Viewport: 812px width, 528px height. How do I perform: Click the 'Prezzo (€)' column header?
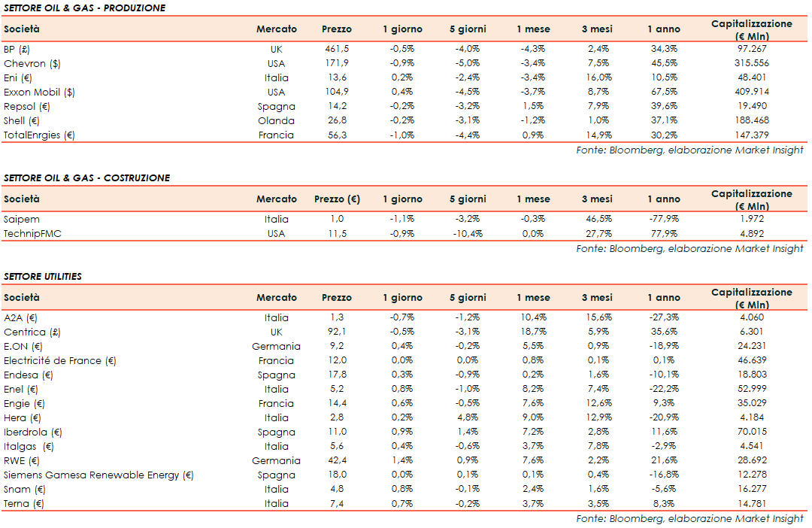point(336,199)
